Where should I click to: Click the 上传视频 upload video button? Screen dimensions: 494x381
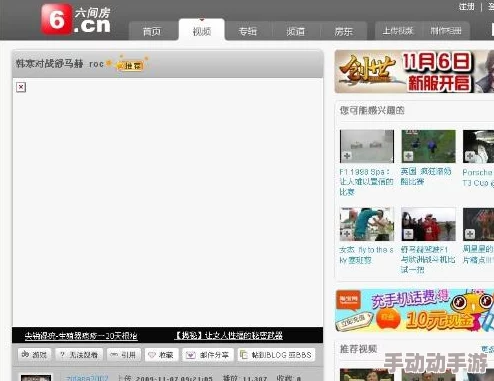(x=398, y=31)
